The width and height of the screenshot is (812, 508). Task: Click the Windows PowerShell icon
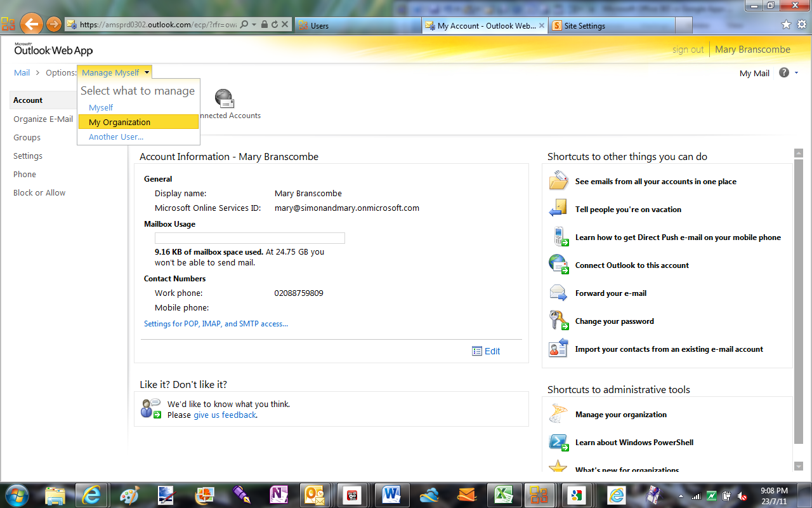point(558,442)
